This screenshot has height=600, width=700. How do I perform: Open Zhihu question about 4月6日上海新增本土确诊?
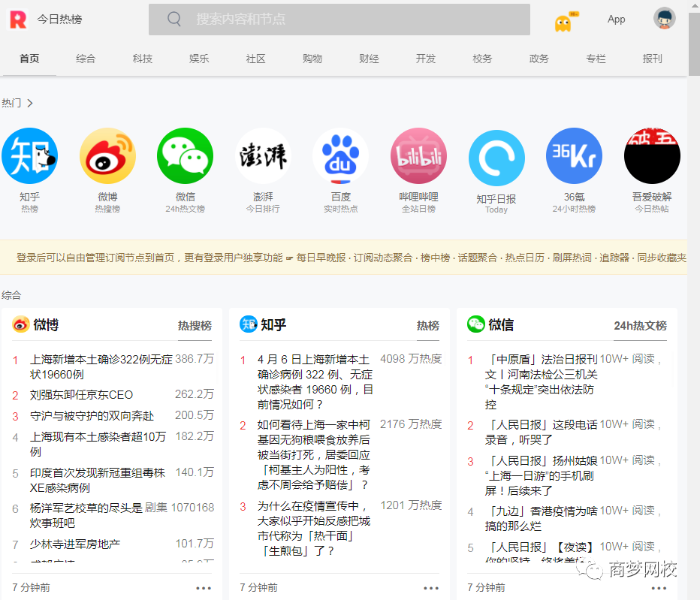(x=315, y=381)
